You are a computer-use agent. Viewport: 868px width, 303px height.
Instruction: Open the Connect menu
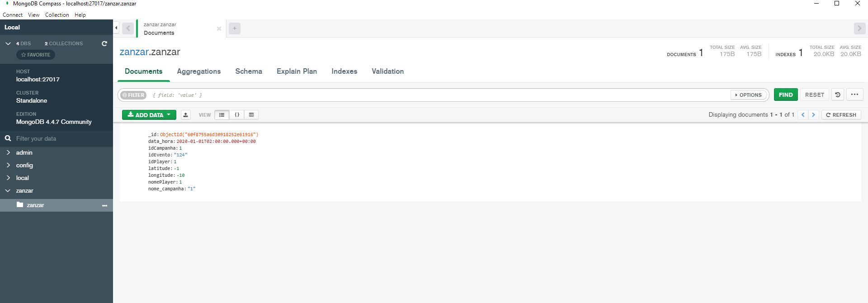tap(13, 15)
